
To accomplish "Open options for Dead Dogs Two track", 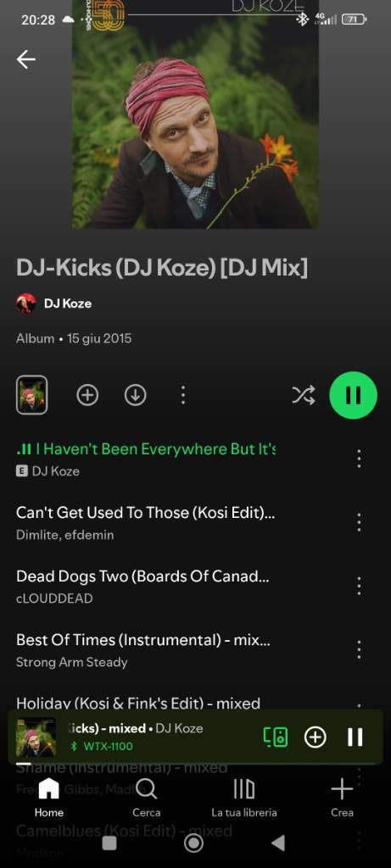I will coord(359,586).
